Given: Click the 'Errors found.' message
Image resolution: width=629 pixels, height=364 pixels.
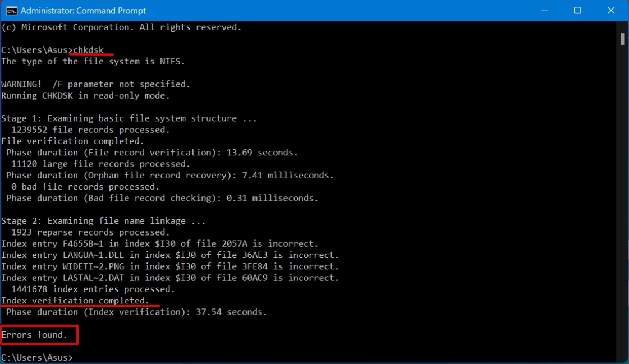Looking at the screenshot, I should pos(34,335).
